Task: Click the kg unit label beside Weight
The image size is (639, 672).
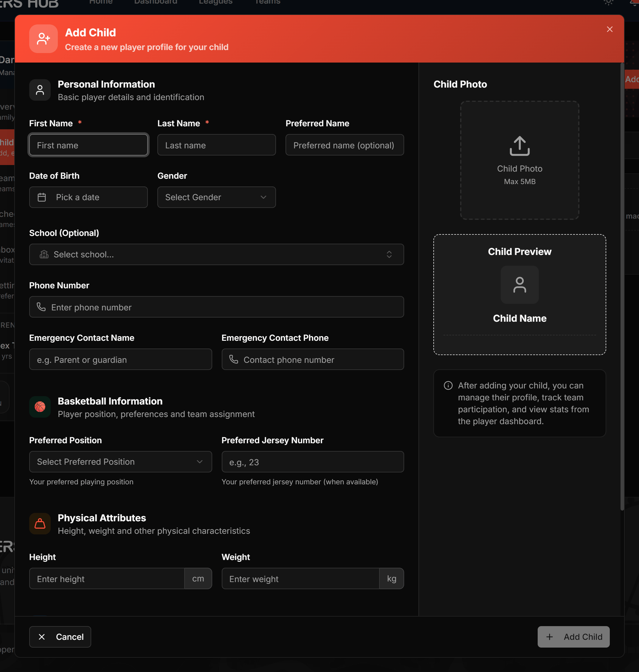Action: pos(391,578)
